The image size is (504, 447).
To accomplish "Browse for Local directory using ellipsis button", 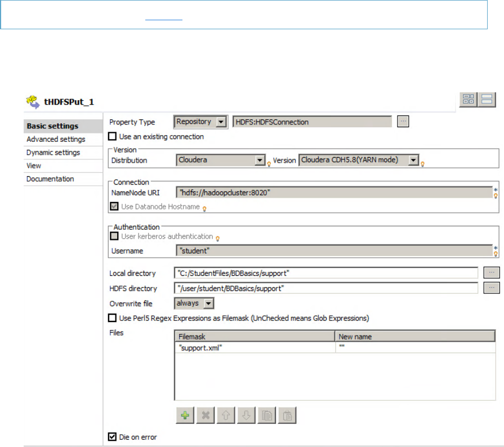I will (492, 272).
